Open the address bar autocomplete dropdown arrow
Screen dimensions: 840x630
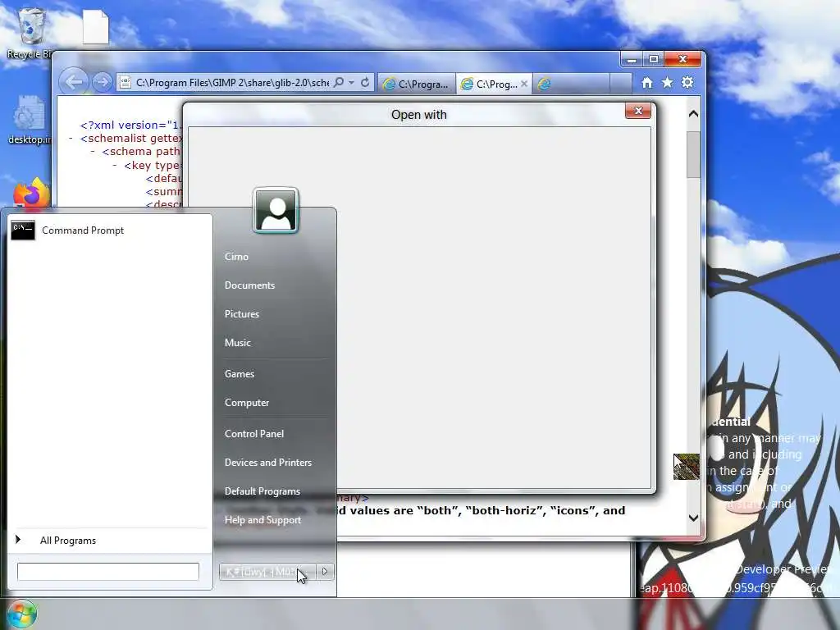(351, 83)
